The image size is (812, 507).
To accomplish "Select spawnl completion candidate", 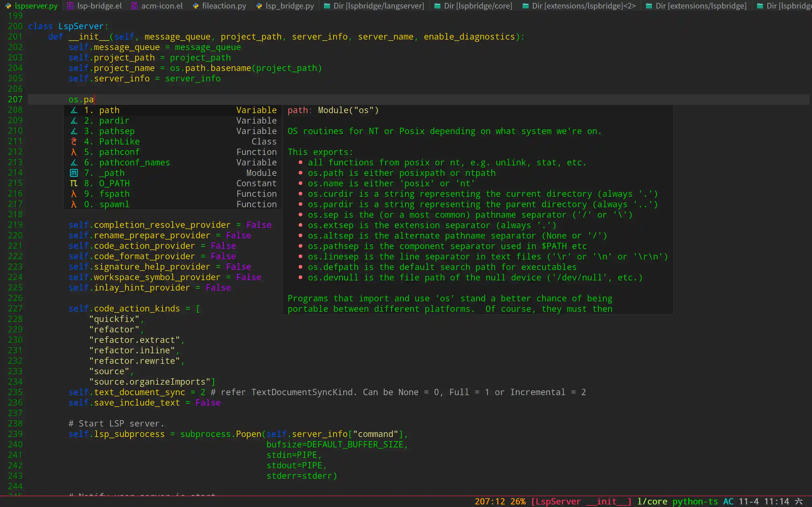I will [x=114, y=205].
